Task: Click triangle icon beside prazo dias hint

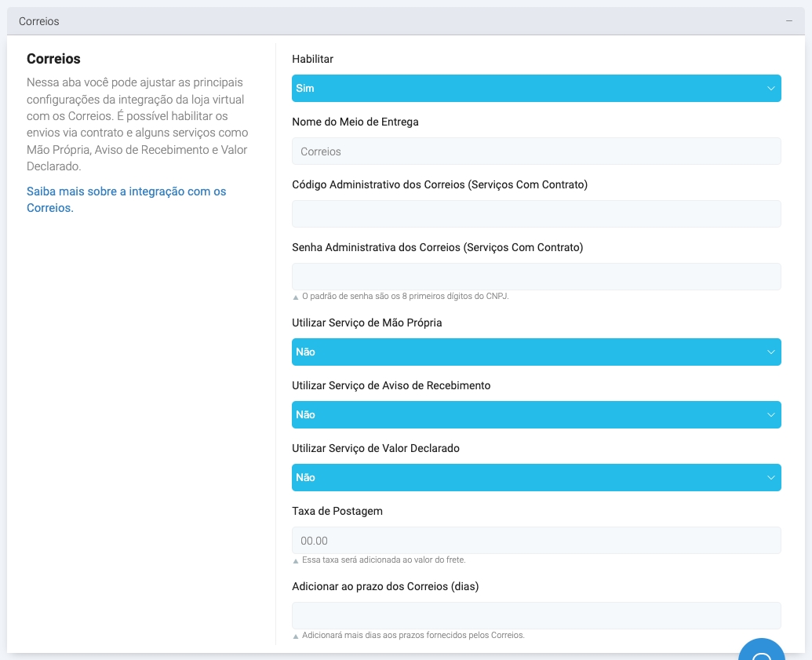Action: point(296,636)
